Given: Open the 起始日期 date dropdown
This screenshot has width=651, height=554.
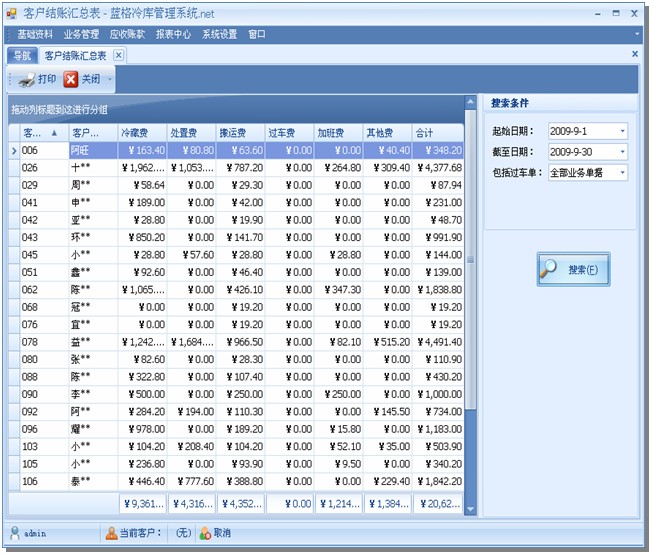Looking at the screenshot, I should [622, 131].
